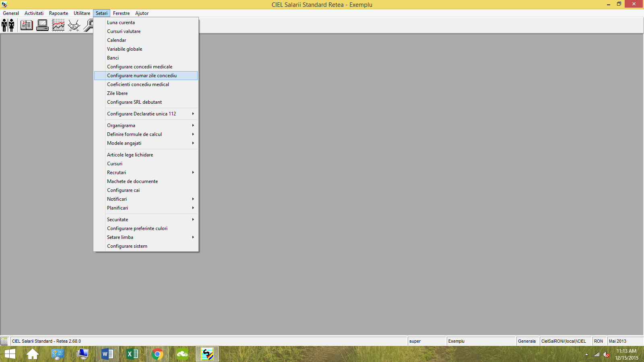Image resolution: width=644 pixels, height=362 pixels.
Task: Open Configurare SRL debutant
Action: 146,102
